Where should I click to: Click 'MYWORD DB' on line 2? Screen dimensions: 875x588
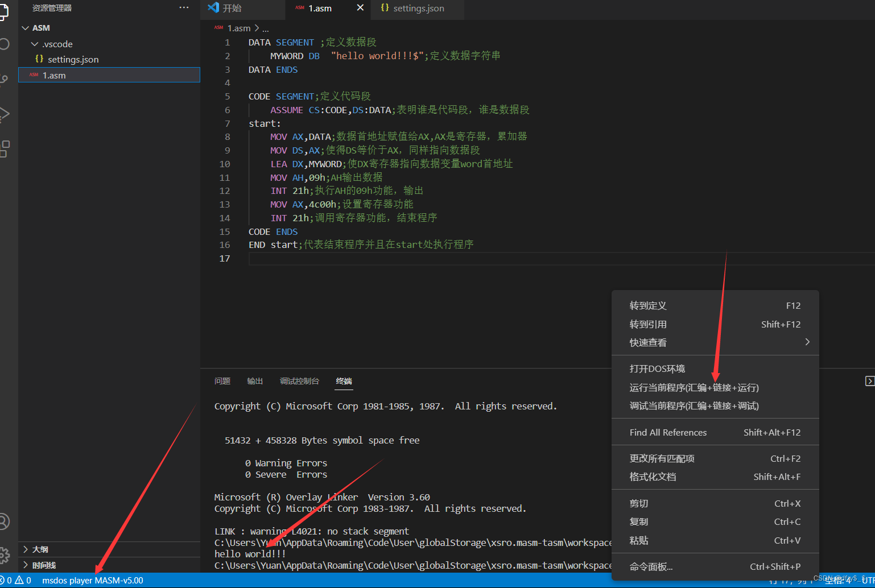(x=295, y=56)
